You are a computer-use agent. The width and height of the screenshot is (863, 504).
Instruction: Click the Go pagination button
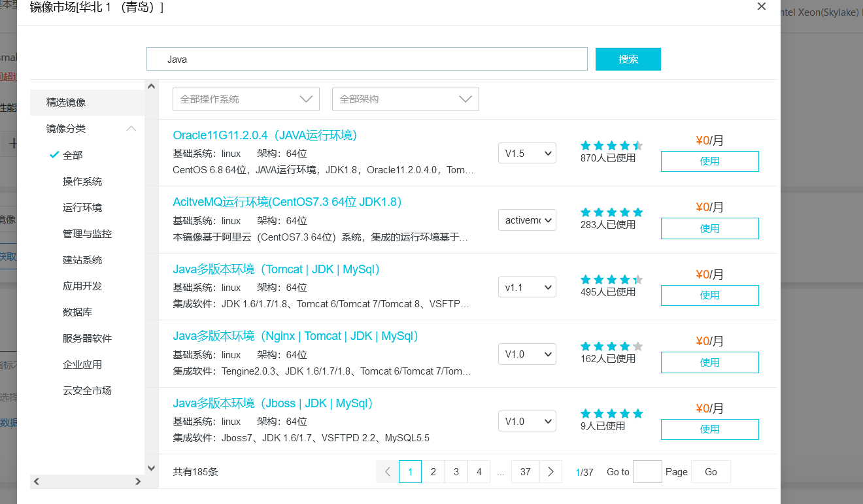[711, 471]
